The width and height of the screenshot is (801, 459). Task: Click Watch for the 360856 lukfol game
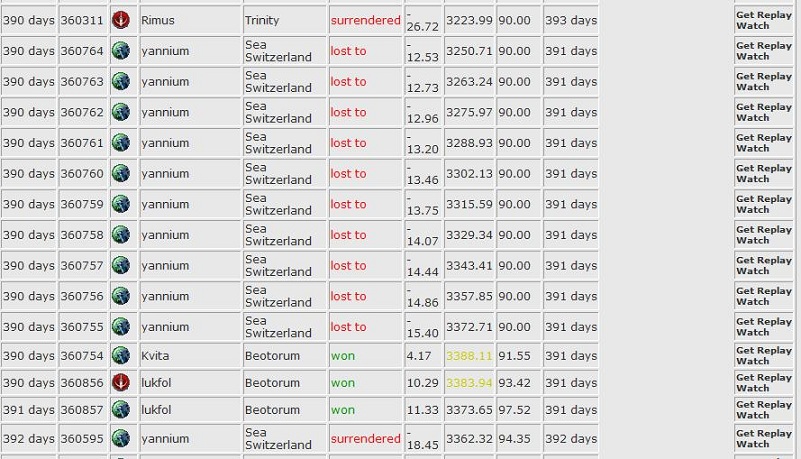coord(752,388)
